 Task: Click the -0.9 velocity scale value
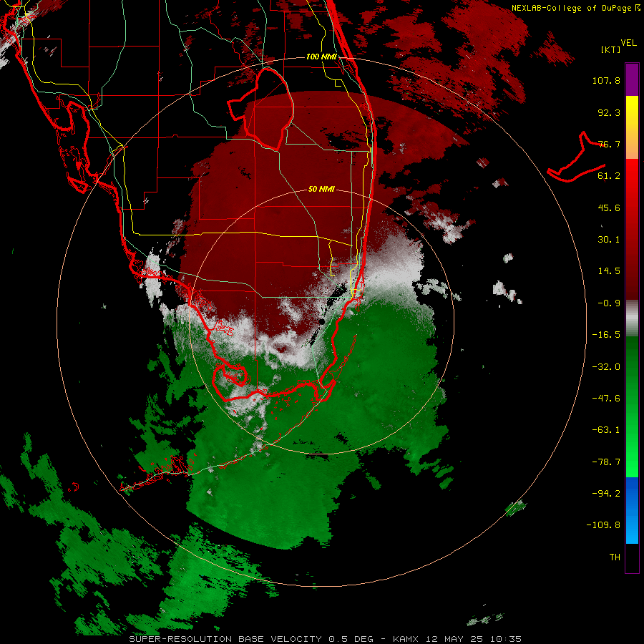tap(609, 303)
